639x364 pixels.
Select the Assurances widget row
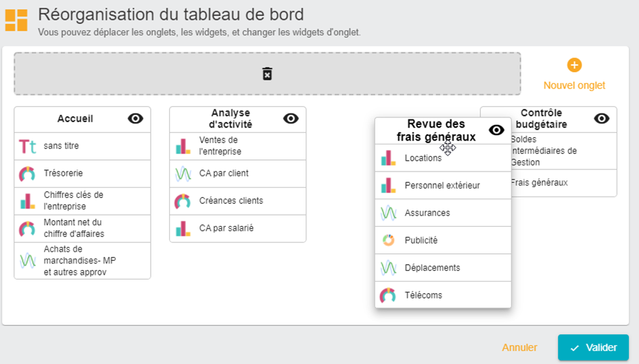pyautogui.click(x=427, y=213)
